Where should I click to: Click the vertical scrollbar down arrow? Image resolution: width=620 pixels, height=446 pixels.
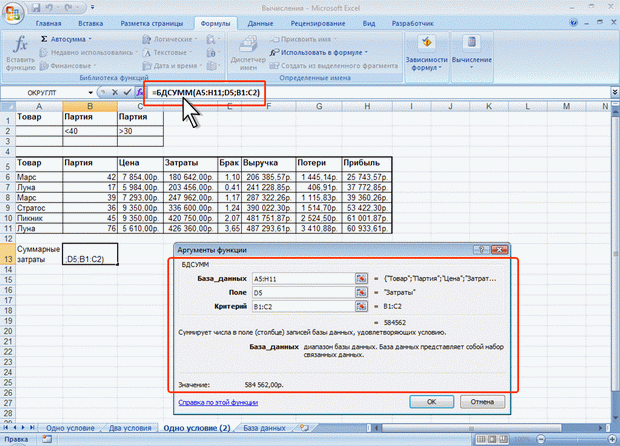coord(615,418)
